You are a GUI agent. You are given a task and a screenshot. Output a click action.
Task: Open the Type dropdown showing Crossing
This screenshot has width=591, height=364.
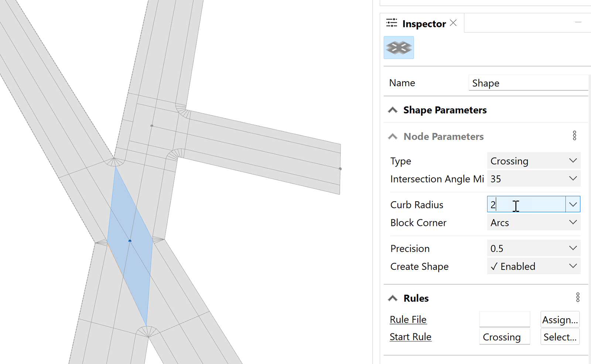coord(573,161)
